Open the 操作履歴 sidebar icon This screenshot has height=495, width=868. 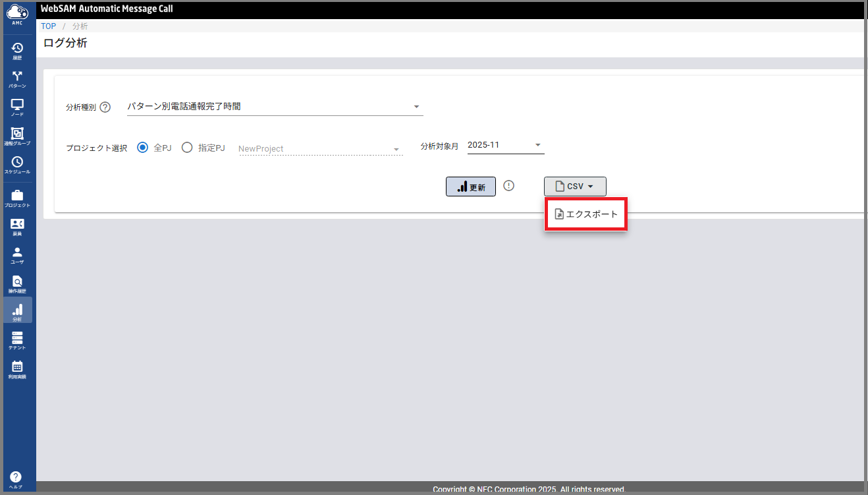point(17,283)
